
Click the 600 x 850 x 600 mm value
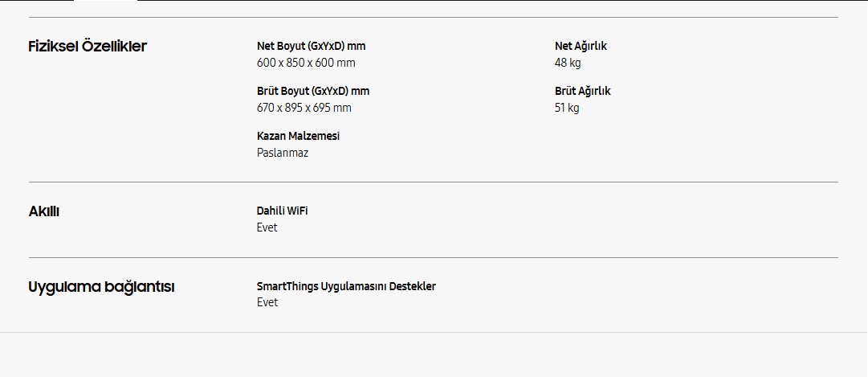[x=306, y=63]
